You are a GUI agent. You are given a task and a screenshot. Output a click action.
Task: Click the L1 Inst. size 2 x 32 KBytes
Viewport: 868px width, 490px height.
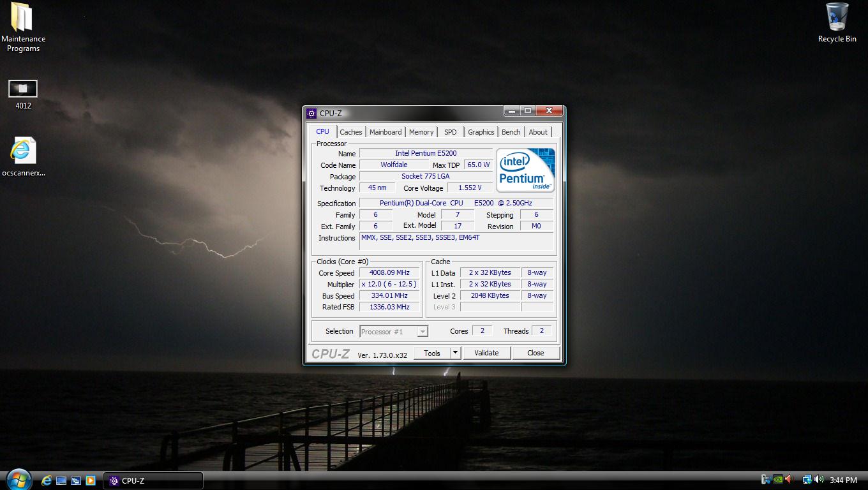(x=490, y=284)
